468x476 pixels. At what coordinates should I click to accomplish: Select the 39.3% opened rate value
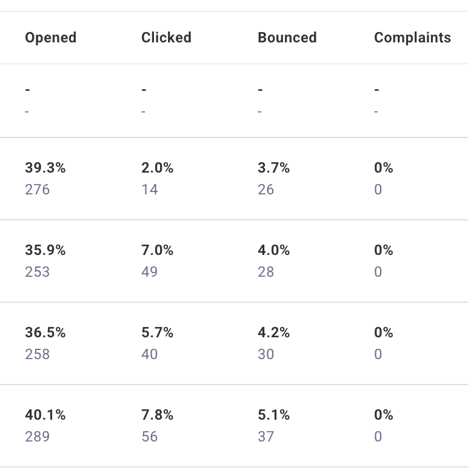click(45, 168)
